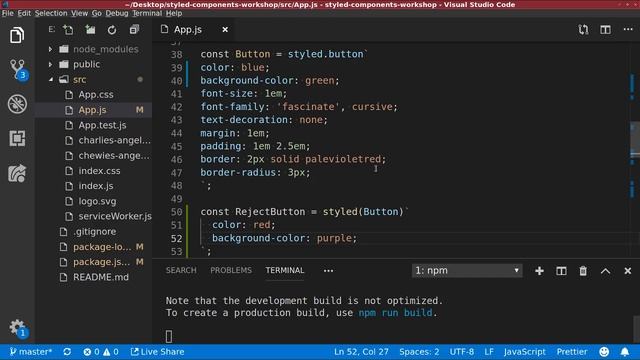
Task: Click 'palevioletred' on line 46
Action: pyautogui.click(x=343, y=159)
